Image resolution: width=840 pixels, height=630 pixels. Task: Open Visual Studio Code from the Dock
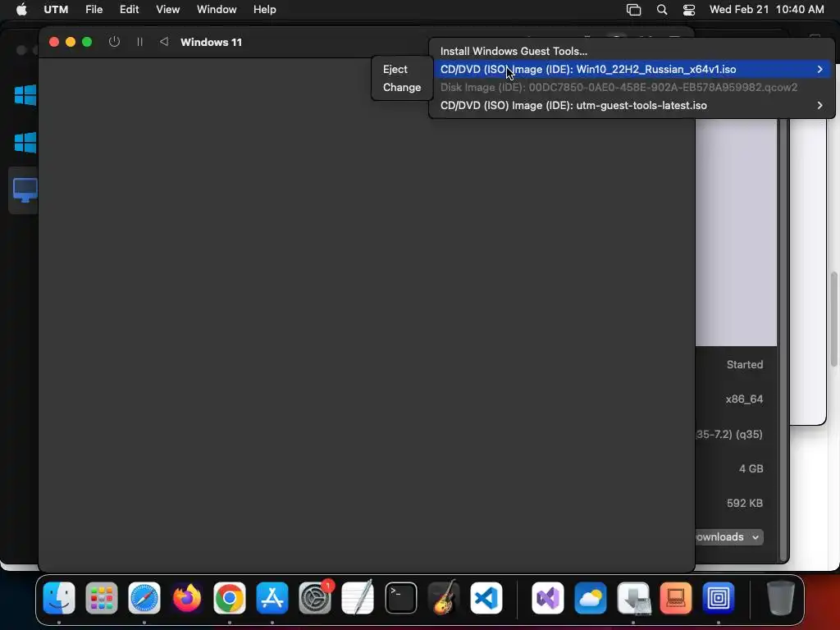pyautogui.click(x=486, y=598)
